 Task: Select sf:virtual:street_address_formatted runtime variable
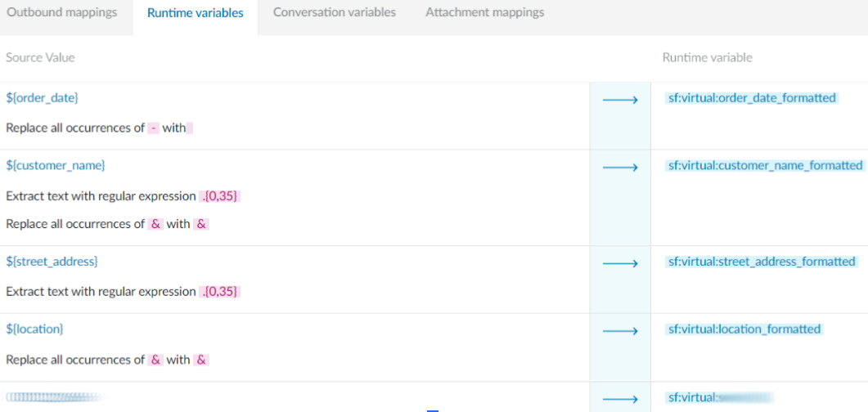pos(762,262)
